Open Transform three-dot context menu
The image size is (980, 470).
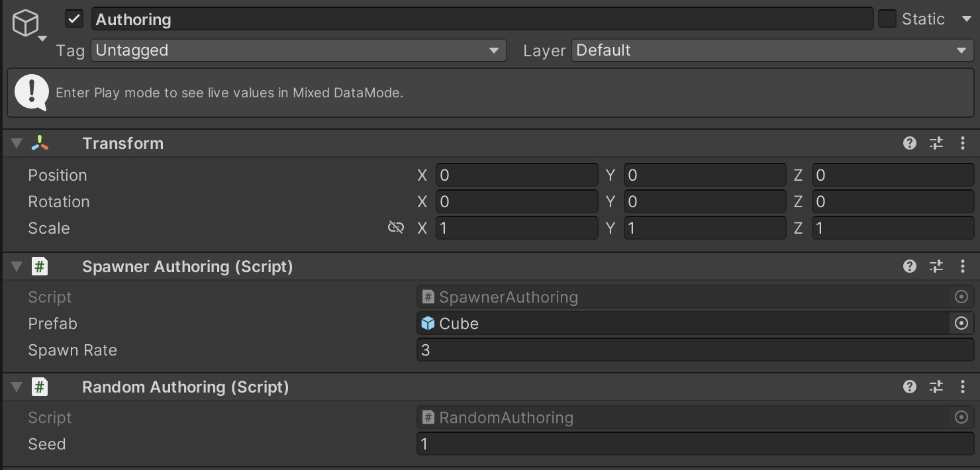963,143
